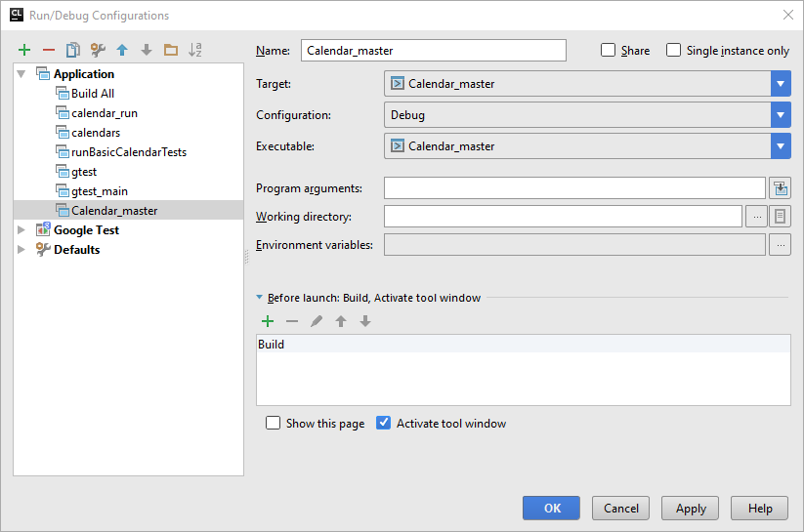The width and height of the screenshot is (804, 532).
Task: Insert macros into program arguments
Action: (x=780, y=188)
